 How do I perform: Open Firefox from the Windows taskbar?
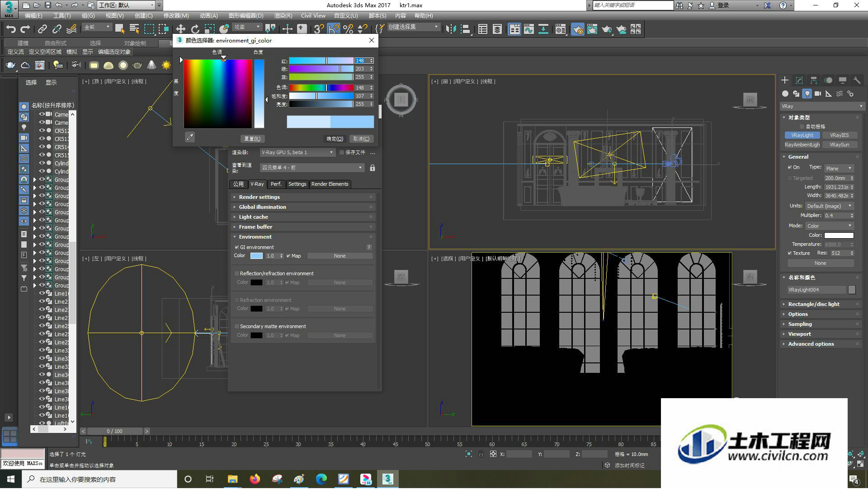255,479
